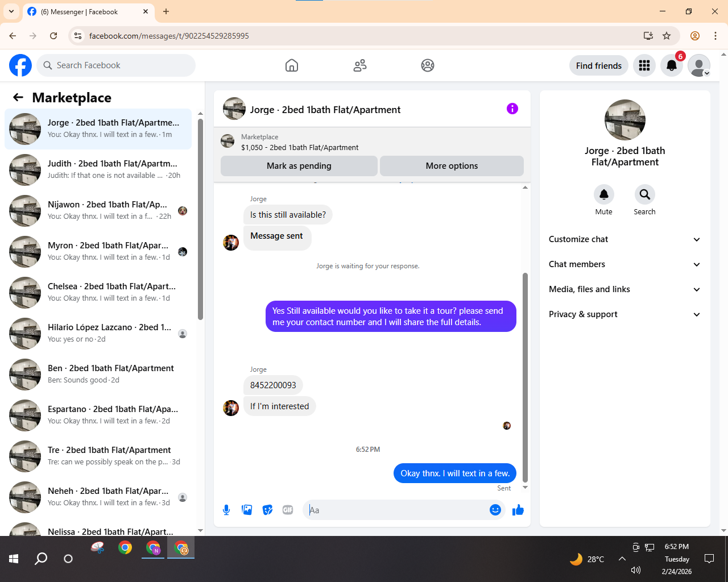The image size is (728, 582).
Task: Open the emoji picker in composer
Action: click(x=495, y=510)
